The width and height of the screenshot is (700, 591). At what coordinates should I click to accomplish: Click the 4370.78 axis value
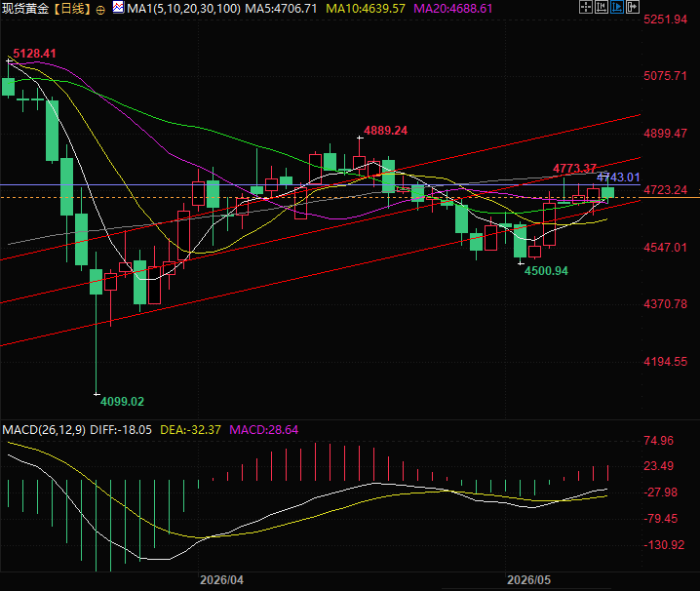[x=665, y=304]
